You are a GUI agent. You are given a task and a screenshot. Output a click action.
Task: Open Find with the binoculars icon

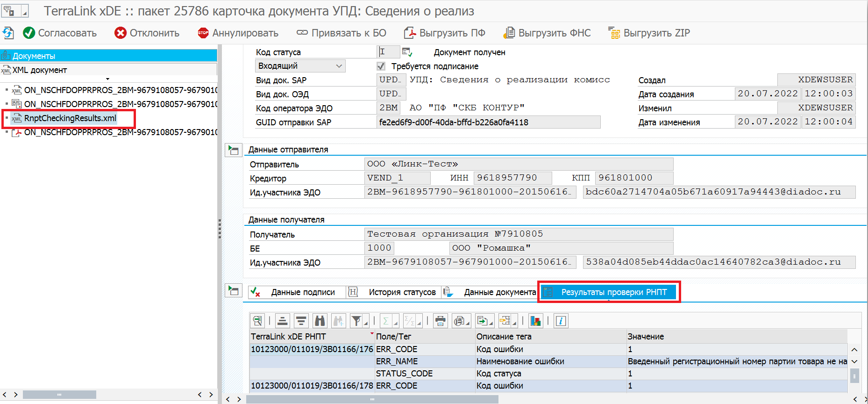click(320, 321)
